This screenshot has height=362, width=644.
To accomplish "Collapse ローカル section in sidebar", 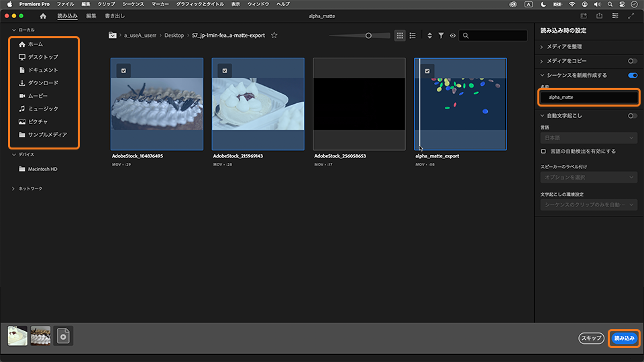I will click(13, 30).
